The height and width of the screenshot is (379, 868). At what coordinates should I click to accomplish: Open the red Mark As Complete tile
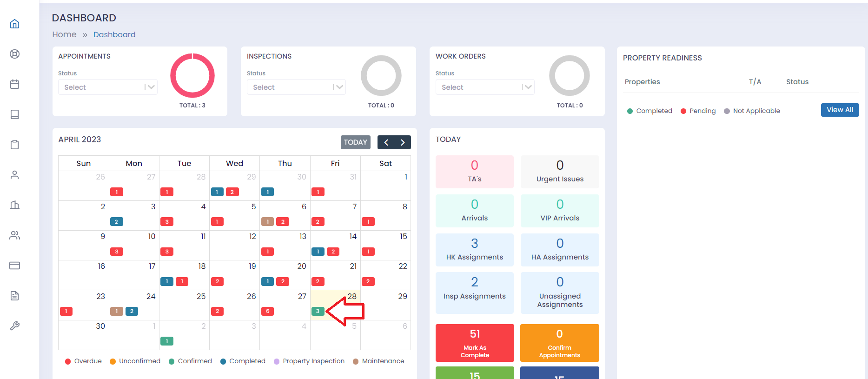click(475, 343)
